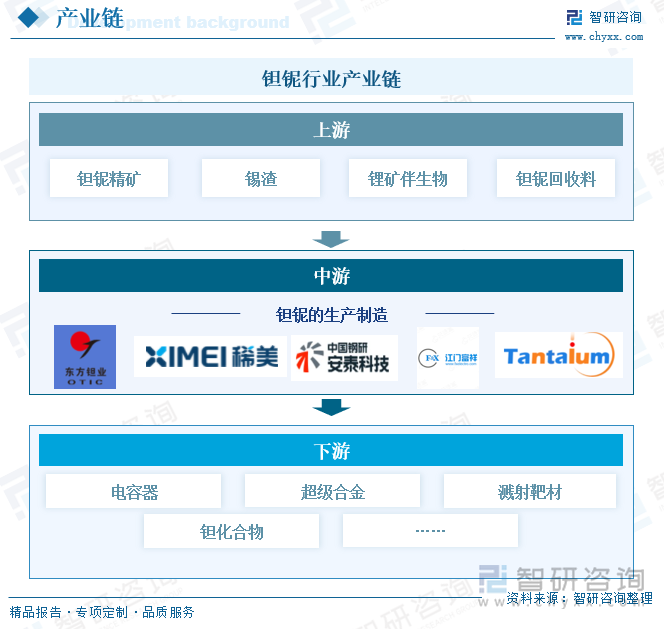Open the www.chyxx.com link
The width and height of the screenshot is (664, 629).
(x=604, y=37)
